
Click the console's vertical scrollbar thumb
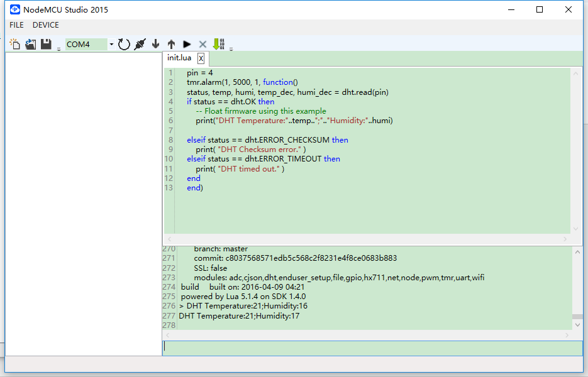coord(577,317)
